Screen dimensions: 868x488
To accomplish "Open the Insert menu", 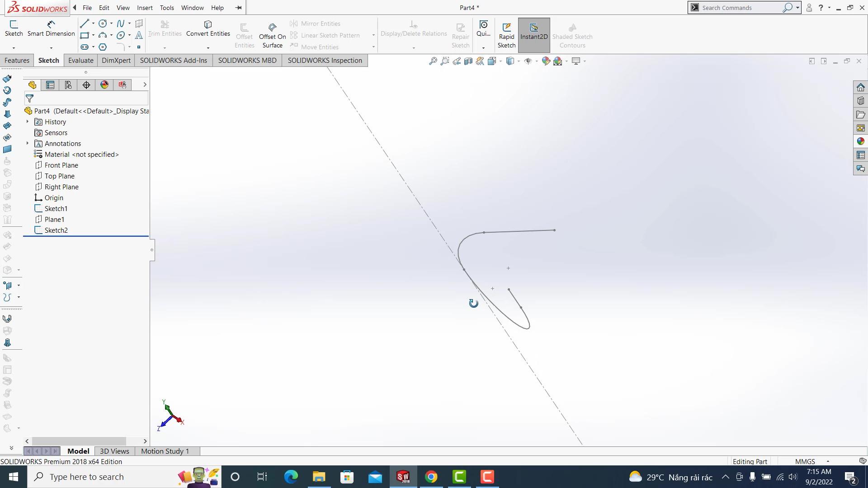I will point(145,8).
